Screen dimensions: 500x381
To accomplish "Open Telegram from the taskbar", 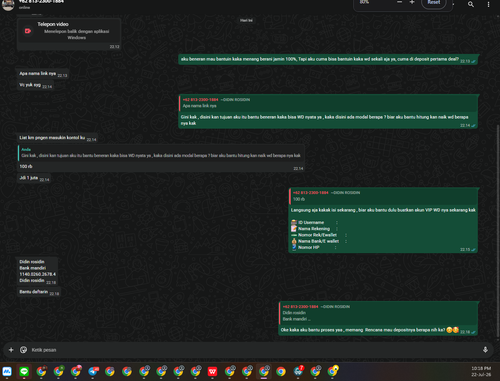I will click(x=93, y=371).
